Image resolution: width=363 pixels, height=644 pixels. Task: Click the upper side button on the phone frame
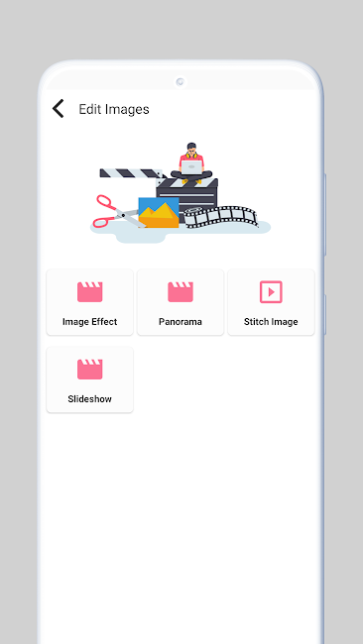point(324,214)
